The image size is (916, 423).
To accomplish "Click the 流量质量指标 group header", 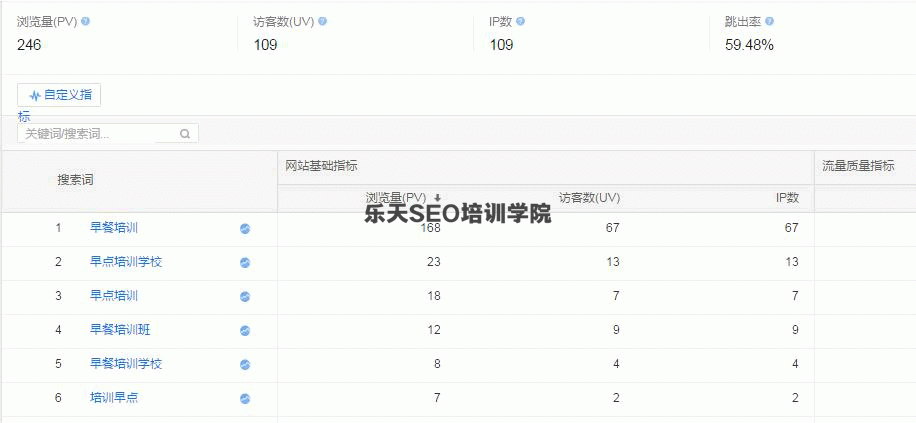I will (858, 166).
